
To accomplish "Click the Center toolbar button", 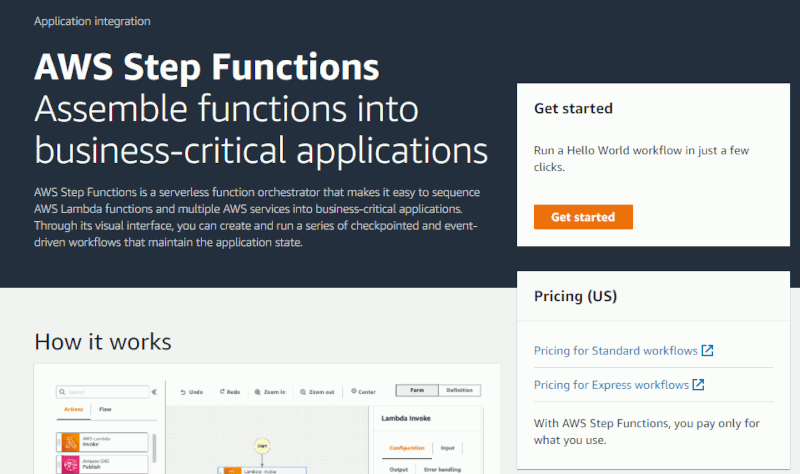I will [x=363, y=392].
